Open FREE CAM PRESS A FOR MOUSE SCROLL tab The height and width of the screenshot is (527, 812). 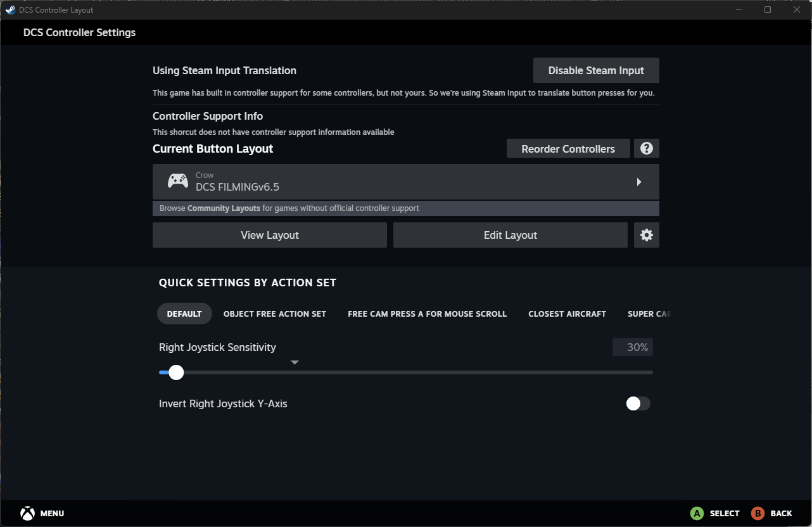(428, 314)
